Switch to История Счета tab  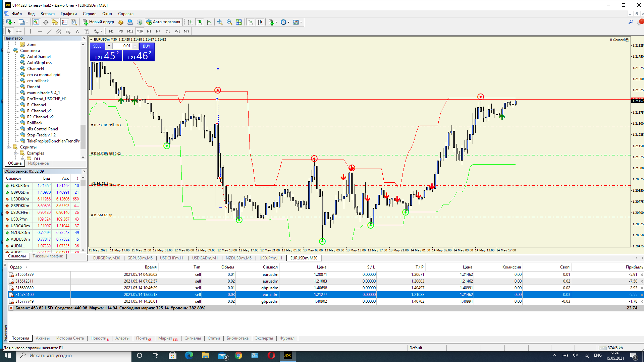pyautogui.click(x=70, y=338)
